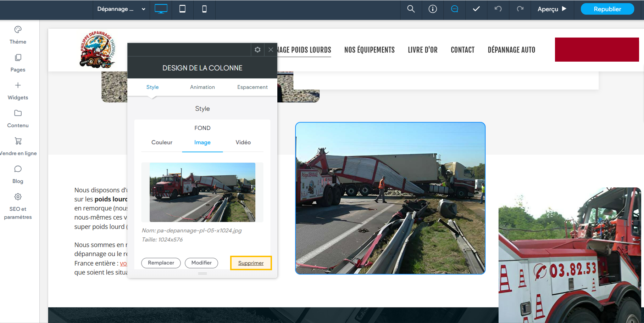Select the accident photo column on canvas
Screen dimensions: 644x323
pyautogui.click(x=390, y=198)
